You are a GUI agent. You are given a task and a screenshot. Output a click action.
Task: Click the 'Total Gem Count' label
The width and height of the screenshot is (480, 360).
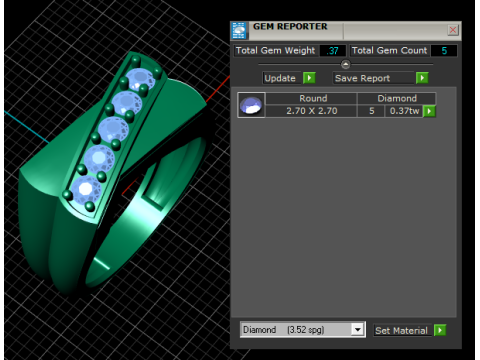(389, 51)
